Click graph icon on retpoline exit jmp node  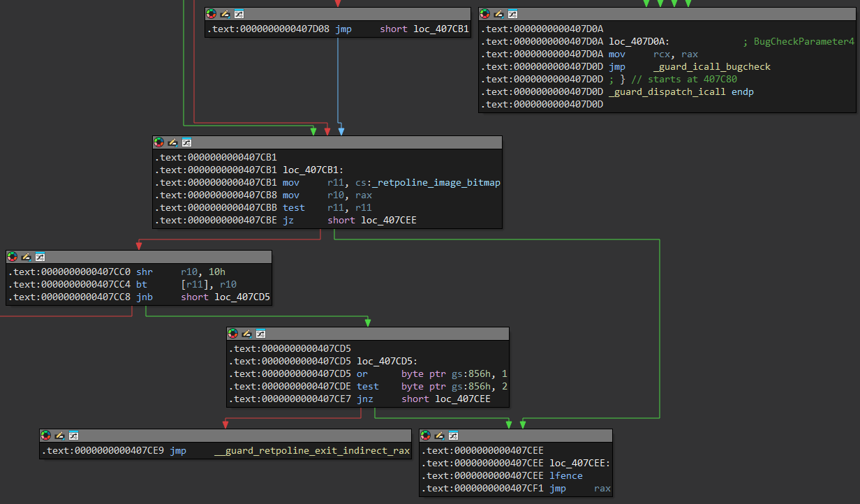point(73,436)
